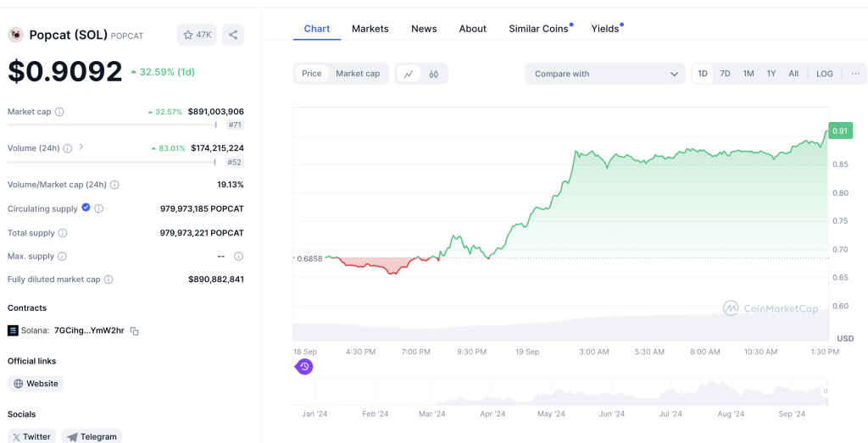868x443 pixels.
Task: Click the verified circulating supply badge
Action: click(x=86, y=208)
